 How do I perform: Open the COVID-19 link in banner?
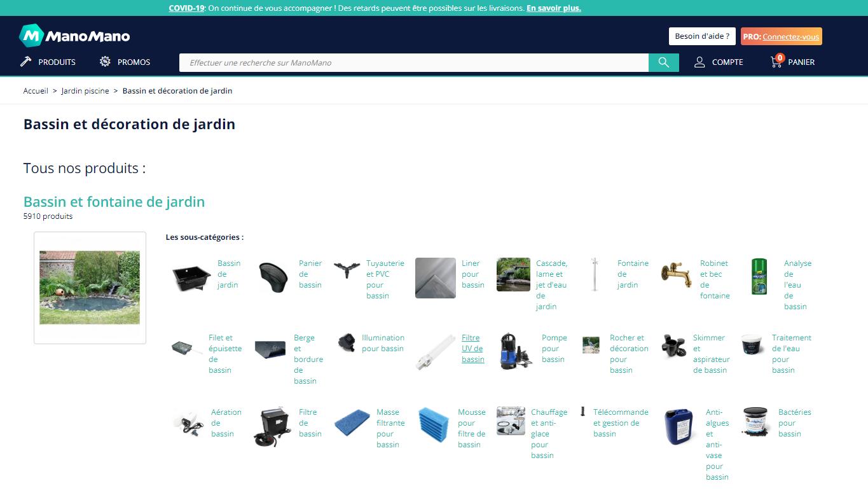coord(186,8)
